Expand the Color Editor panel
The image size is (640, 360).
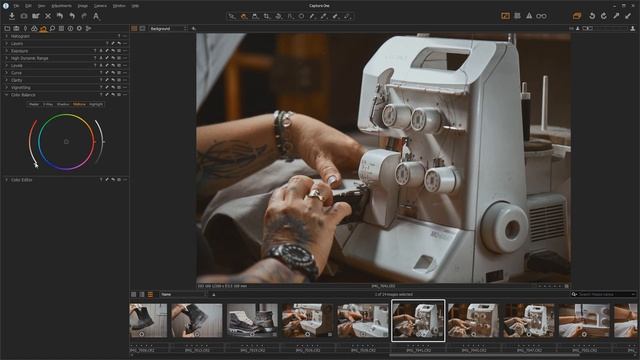coord(7,180)
